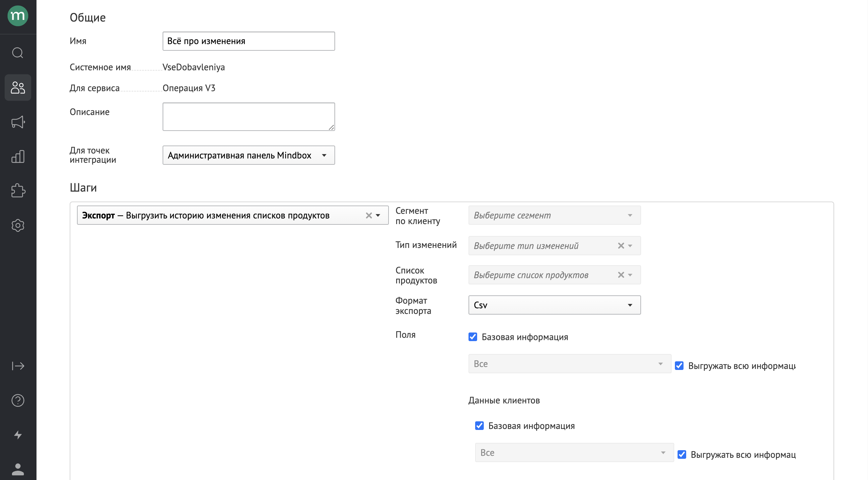Open the Экспорт step selection dropdown
The width and height of the screenshot is (868, 480).
[x=233, y=215]
